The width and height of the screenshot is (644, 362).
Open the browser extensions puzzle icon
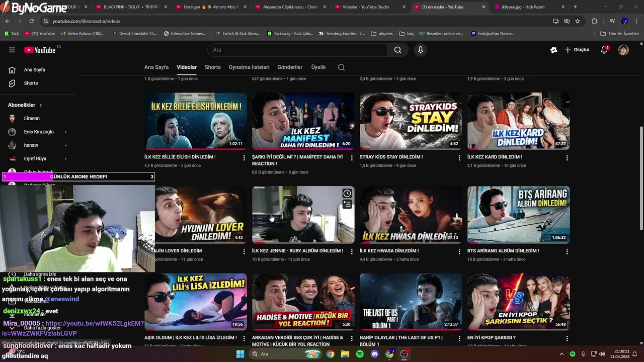tap(594, 21)
